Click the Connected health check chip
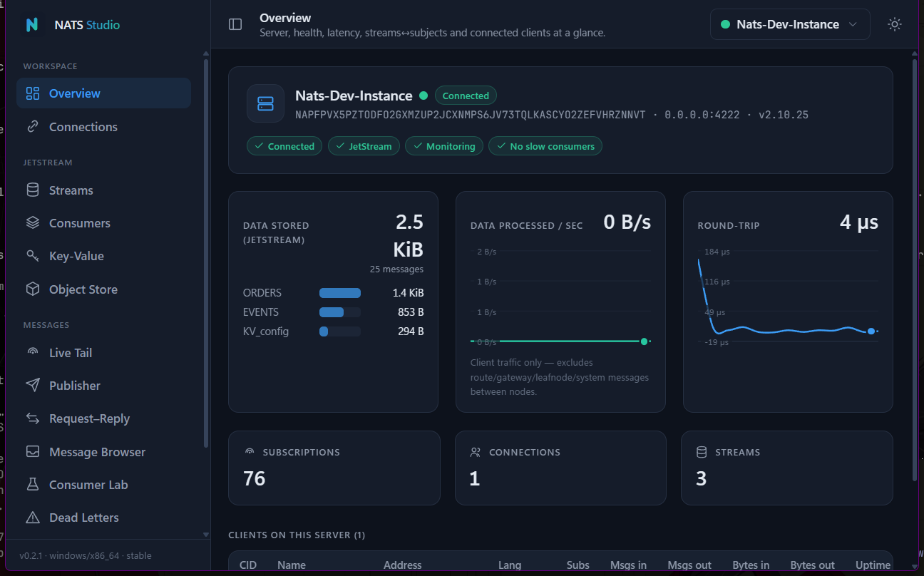This screenshot has width=924, height=576. click(284, 146)
